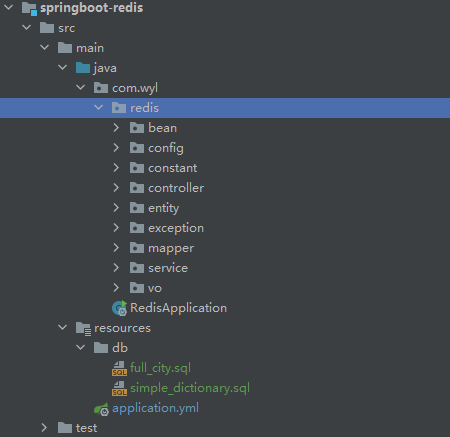Select the exception package label
Image resolution: width=450 pixels, height=437 pixels.
(x=176, y=228)
